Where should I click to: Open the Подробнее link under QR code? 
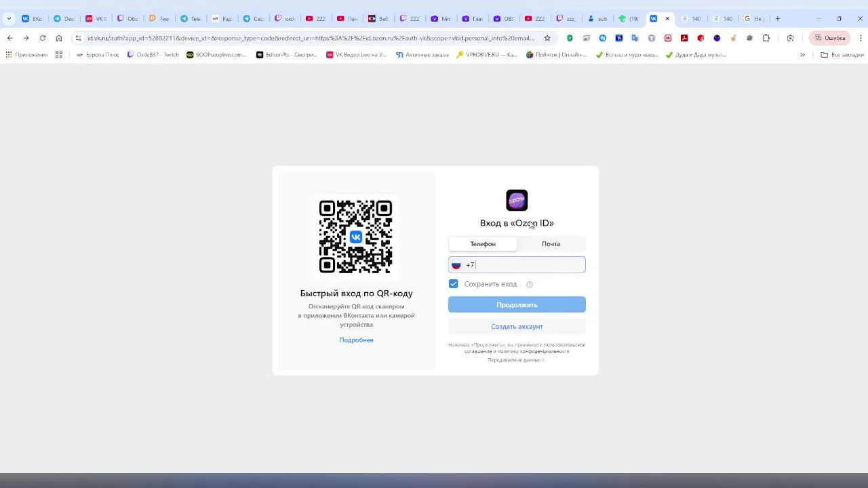(x=356, y=340)
